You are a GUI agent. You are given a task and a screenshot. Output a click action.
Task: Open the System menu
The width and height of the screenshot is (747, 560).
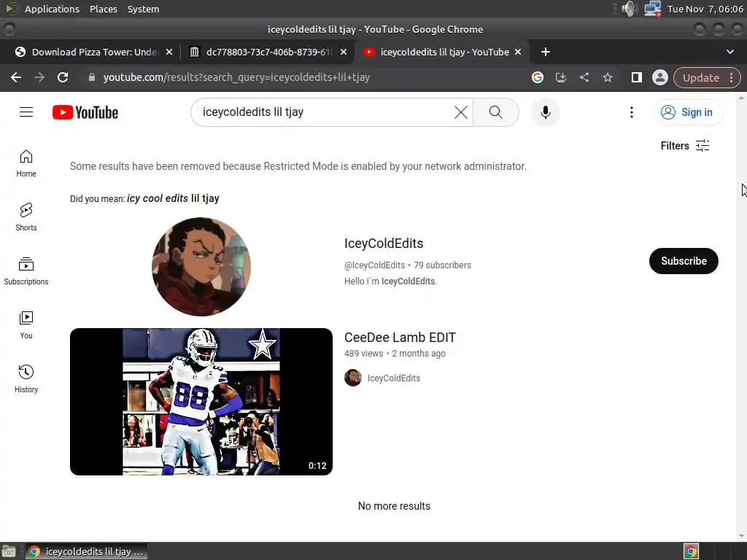coord(144,9)
